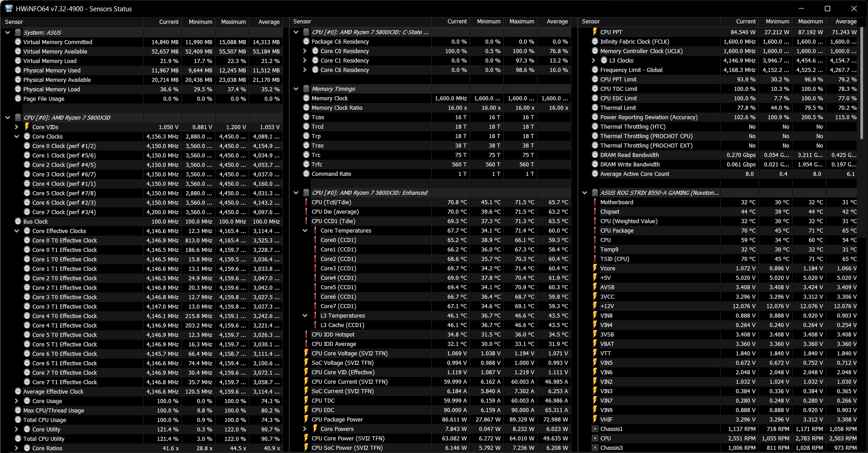868x453 pixels.
Task: Click the Chassis3 fan icon
Action: click(595, 448)
